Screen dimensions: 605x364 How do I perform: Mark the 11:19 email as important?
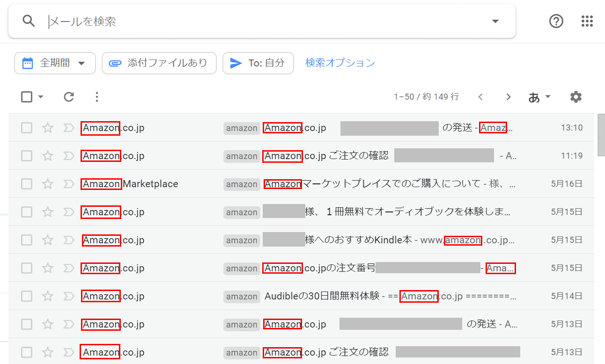coord(69,156)
